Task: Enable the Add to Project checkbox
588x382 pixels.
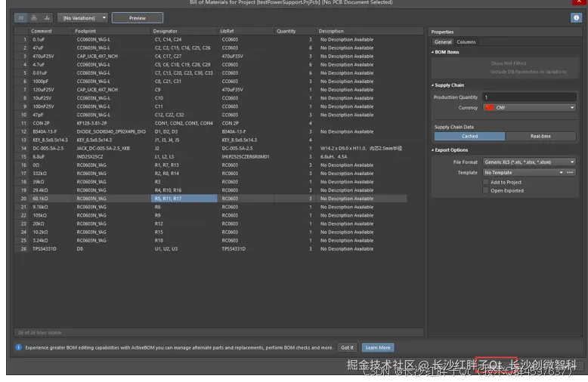Action: 486,182
